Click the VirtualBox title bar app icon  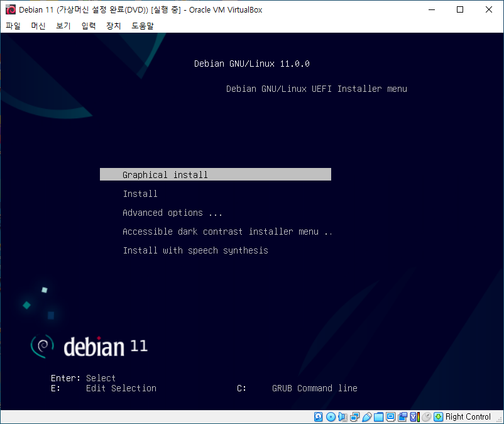click(11, 9)
